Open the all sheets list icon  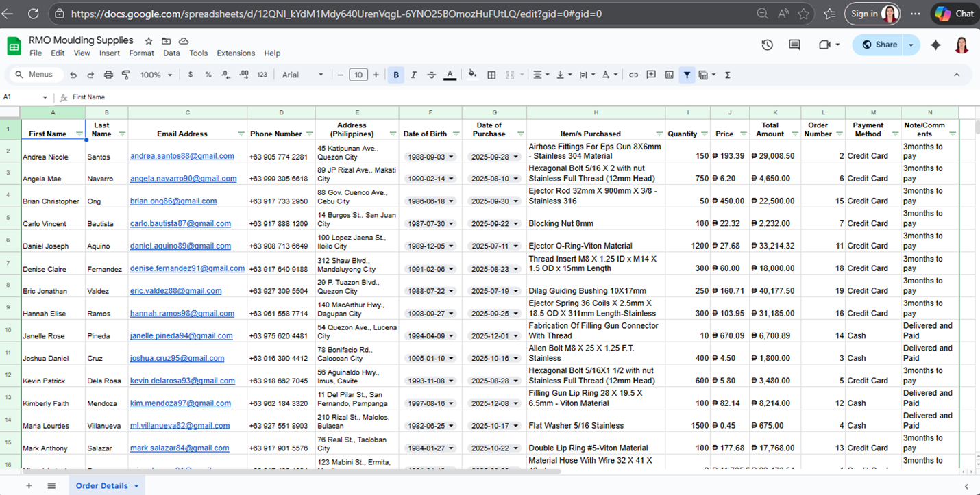[x=51, y=485]
